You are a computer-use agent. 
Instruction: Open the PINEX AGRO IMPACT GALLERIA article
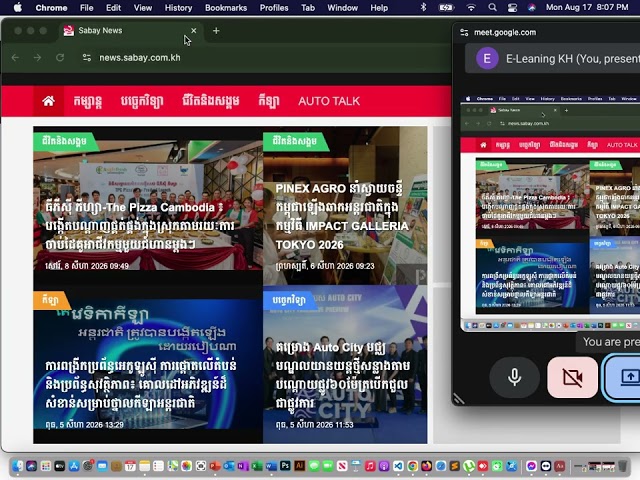tap(342, 216)
